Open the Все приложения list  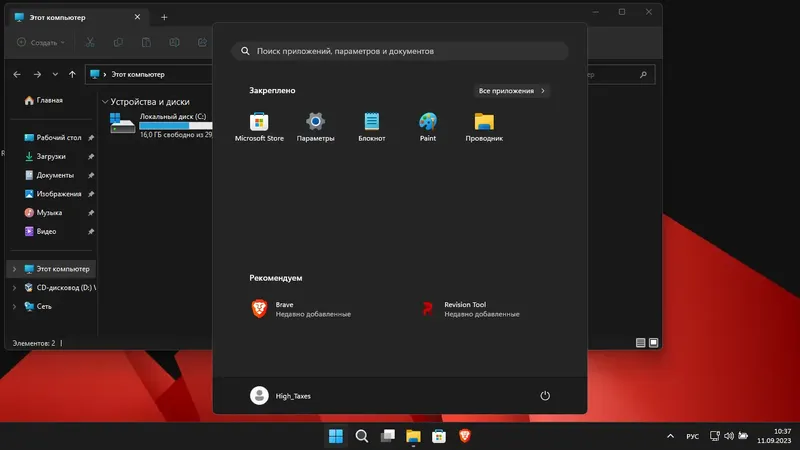[511, 91]
